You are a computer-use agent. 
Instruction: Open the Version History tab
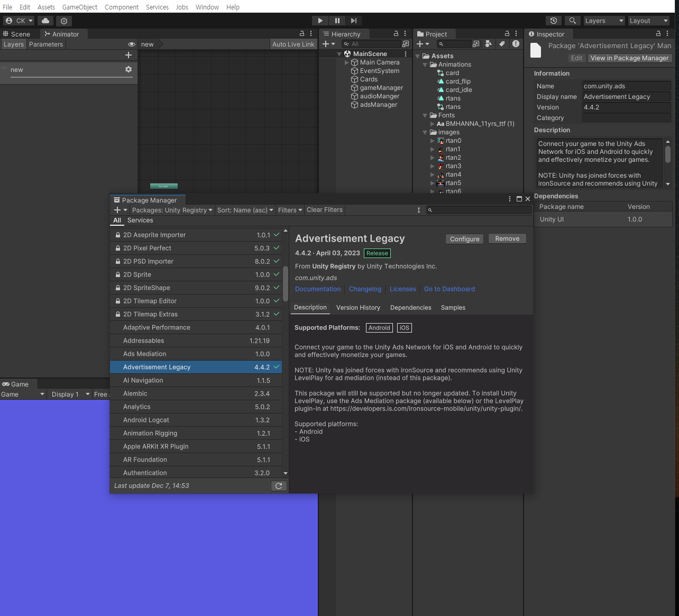click(358, 308)
